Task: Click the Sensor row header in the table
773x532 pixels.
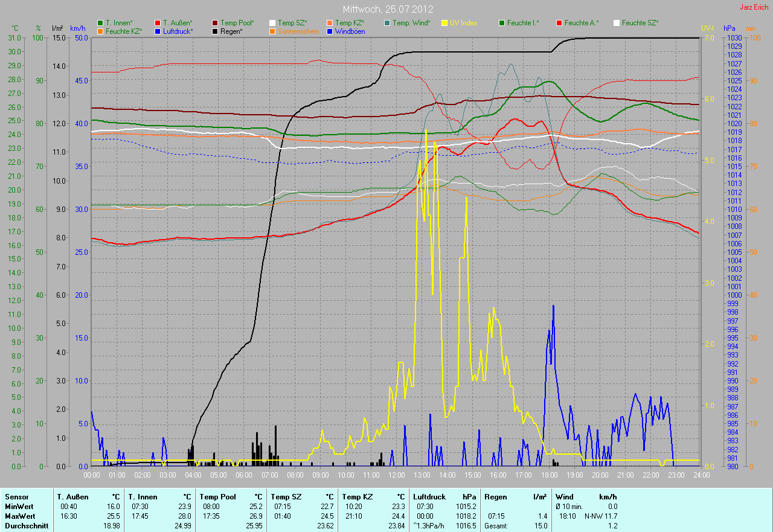Action: coord(16,497)
